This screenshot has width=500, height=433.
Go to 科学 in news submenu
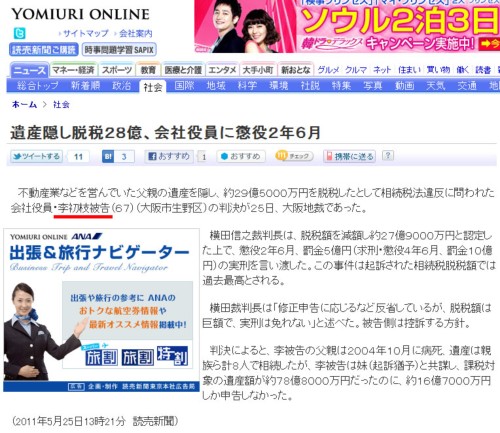(247, 86)
